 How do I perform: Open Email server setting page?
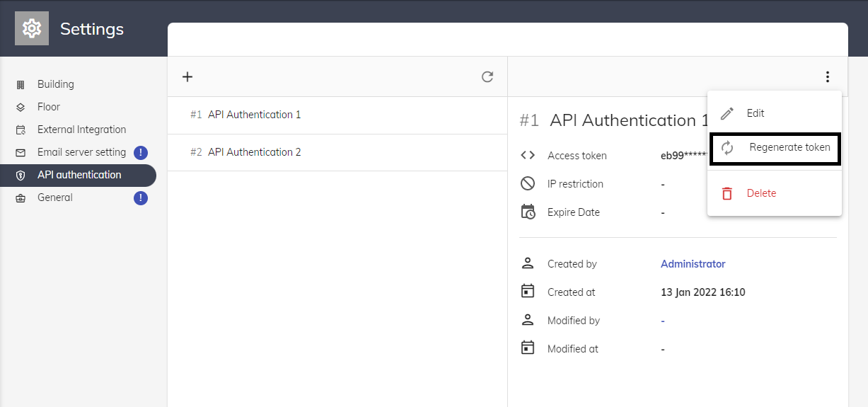(x=81, y=152)
